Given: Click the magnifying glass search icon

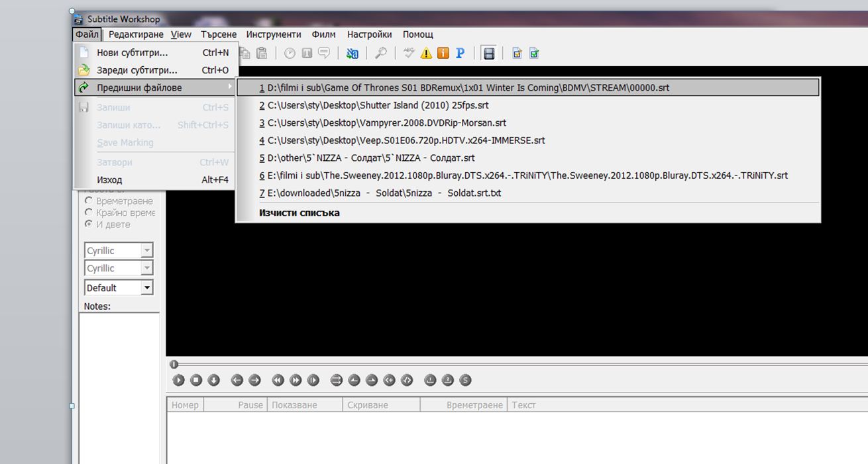Looking at the screenshot, I should point(381,54).
